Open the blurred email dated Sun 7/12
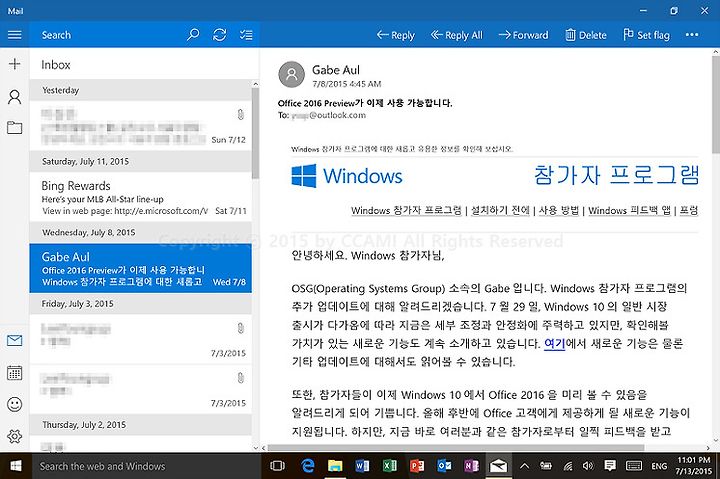 (141, 125)
